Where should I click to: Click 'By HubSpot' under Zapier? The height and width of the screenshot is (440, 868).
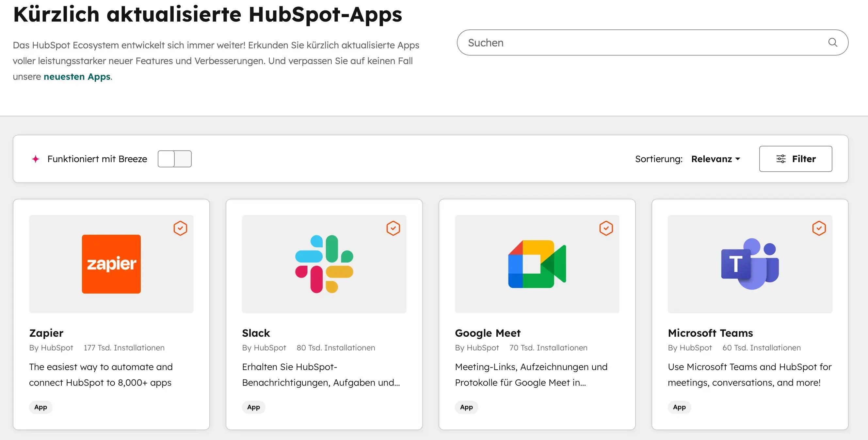click(x=51, y=347)
